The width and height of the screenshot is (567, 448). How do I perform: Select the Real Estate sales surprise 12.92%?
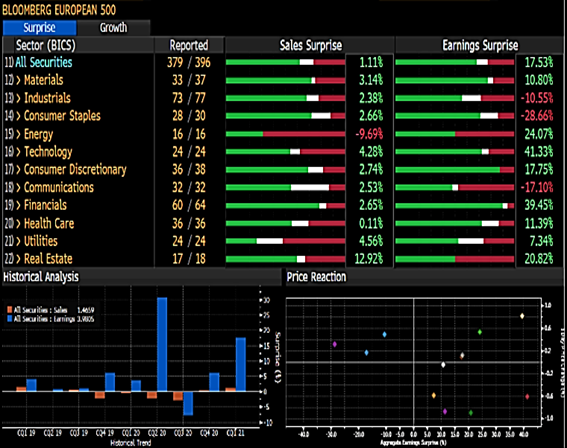[x=368, y=259]
